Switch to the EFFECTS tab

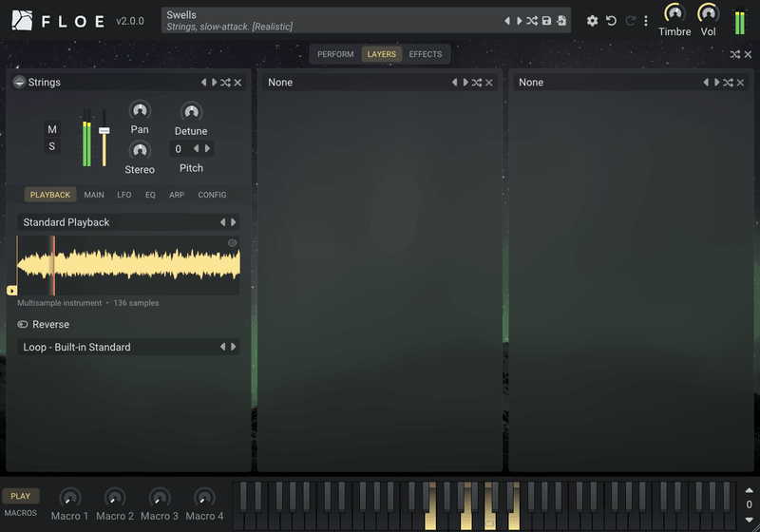[x=425, y=54]
